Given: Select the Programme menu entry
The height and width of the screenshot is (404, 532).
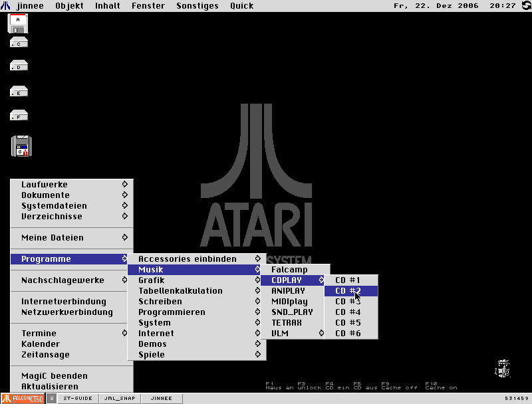Looking at the screenshot, I should (x=69, y=259).
